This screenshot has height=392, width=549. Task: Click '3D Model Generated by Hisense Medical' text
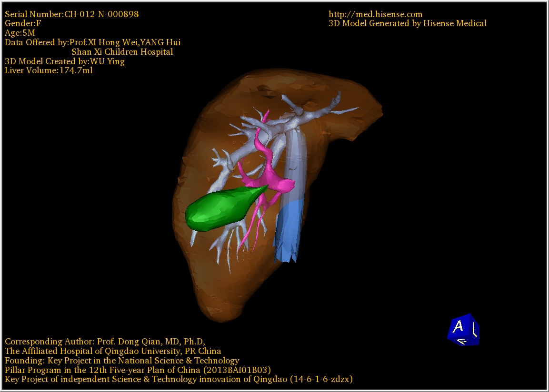408,23
